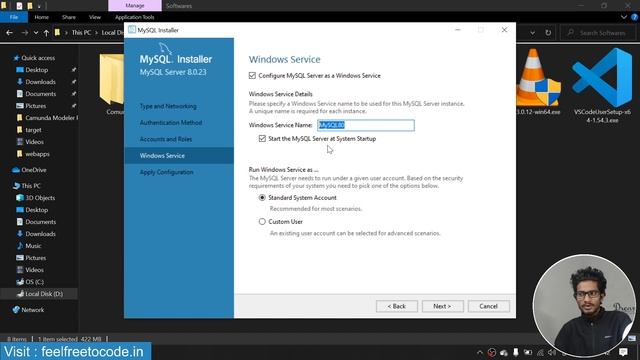Screen dimensions: 640x360
Task: Open Accounts and Roles step
Action: click(x=166, y=139)
